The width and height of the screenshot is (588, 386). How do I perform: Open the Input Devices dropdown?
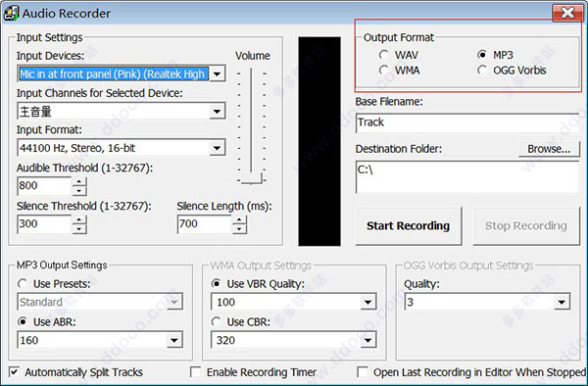(217, 73)
